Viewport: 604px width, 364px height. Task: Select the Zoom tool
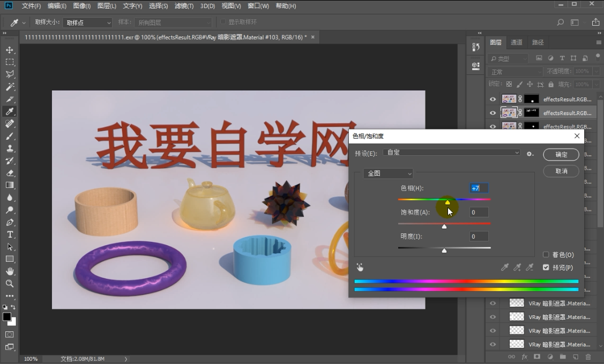pyautogui.click(x=10, y=283)
